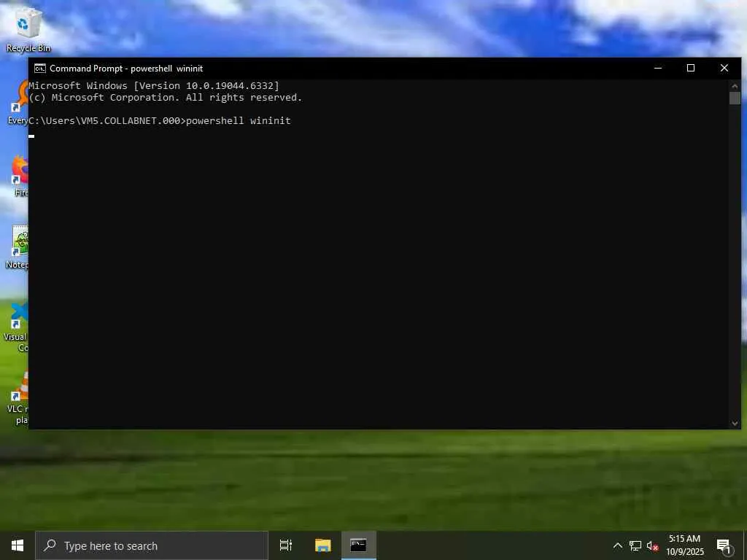Open Task View from the taskbar
747x560 pixels.
click(286, 545)
